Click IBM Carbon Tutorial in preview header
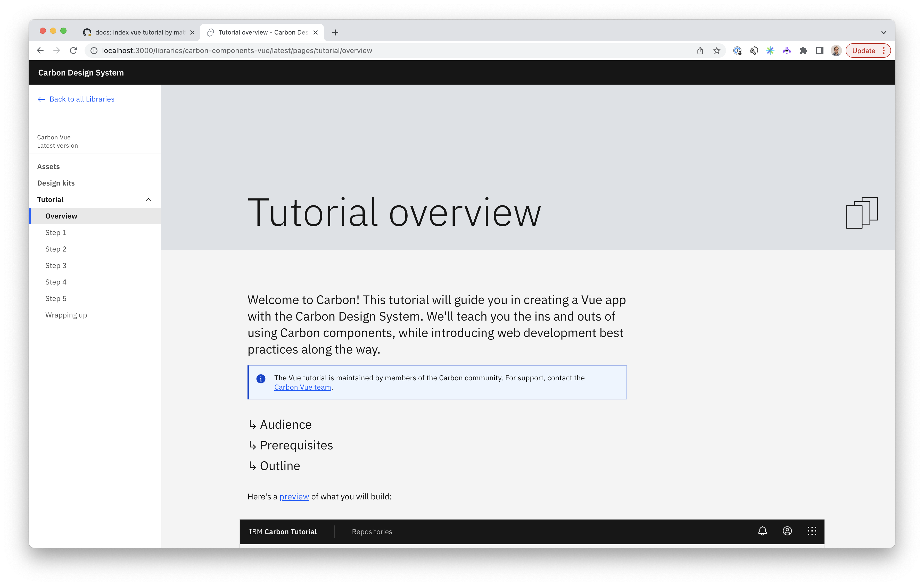Screen dimensions: 924x586 pyautogui.click(x=283, y=532)
